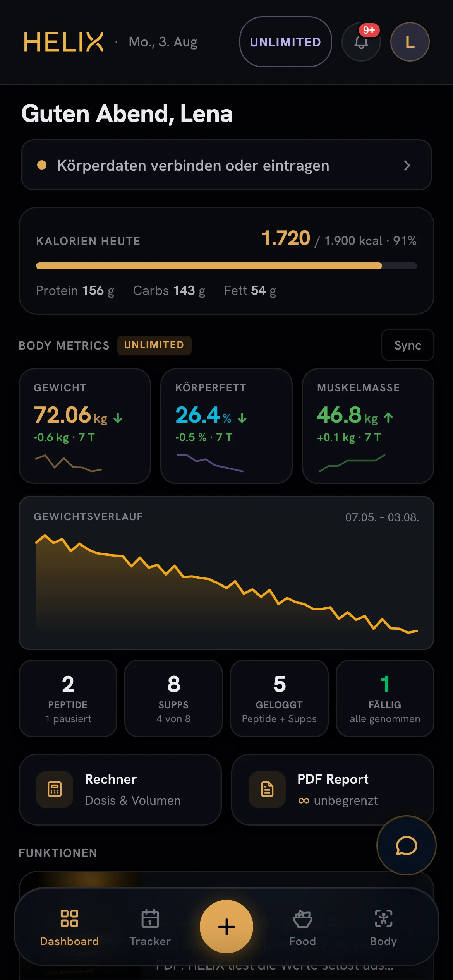Tap 'Protein 156 g' macro value
Screen dimensions: 453x980
(x=75, y=290)
